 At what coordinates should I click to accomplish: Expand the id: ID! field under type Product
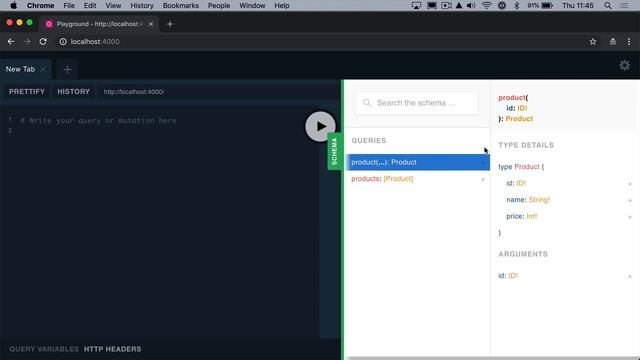coord(630,184)
